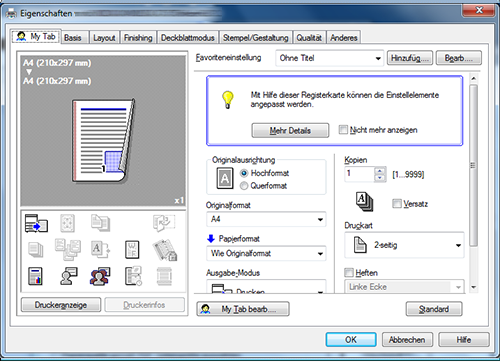This screenshot has width=500, height=362.
Task: Open the Linke Ecke staple position dropdown
Action: click(x=404, y=287)
